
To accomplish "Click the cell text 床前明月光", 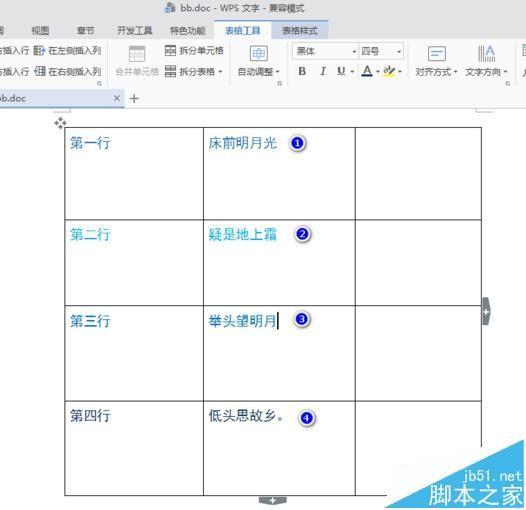I will (x=243, y=143).
